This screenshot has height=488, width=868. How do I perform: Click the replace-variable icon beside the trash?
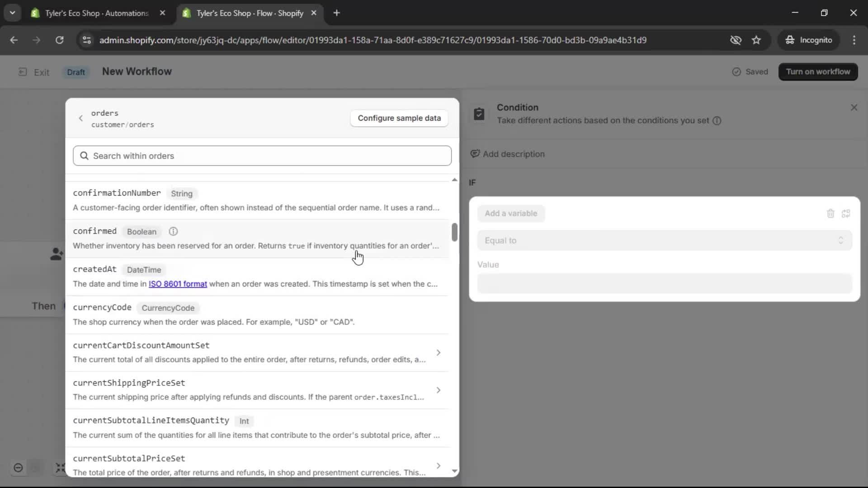point(847,213)
